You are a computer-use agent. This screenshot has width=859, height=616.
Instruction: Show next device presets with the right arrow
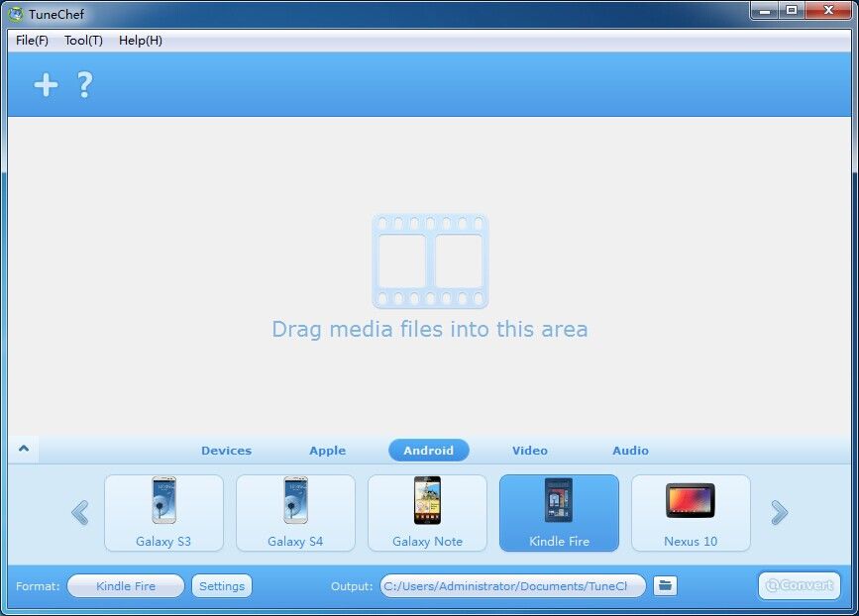tap(779, 513)
